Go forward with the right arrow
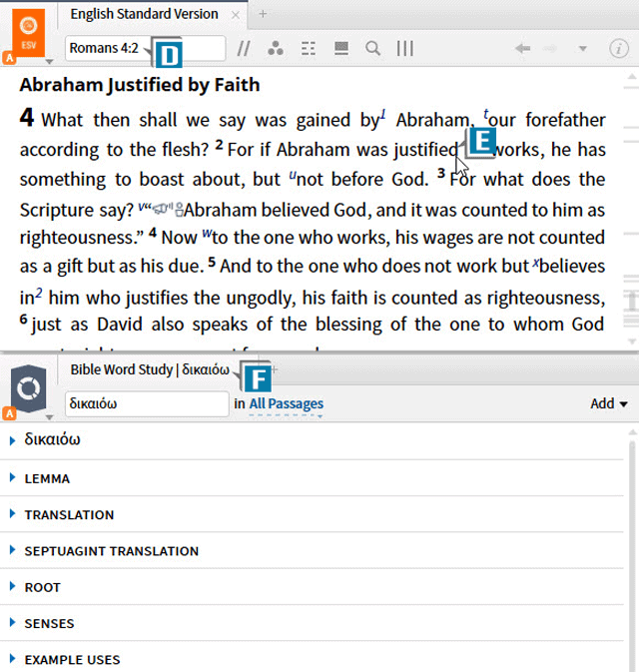Viewport: 639px width, 672px height. point(550,49)
